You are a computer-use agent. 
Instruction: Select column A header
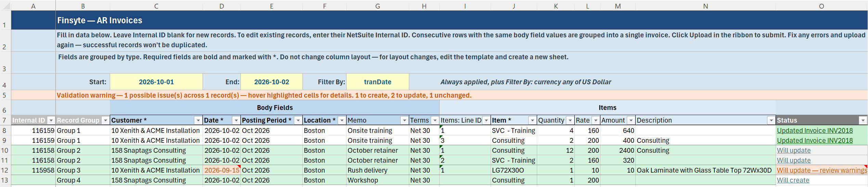33,6
